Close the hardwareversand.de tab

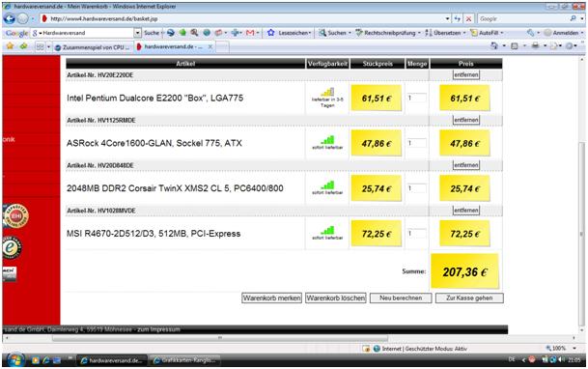pyautogui.click(x=210, y=47)
